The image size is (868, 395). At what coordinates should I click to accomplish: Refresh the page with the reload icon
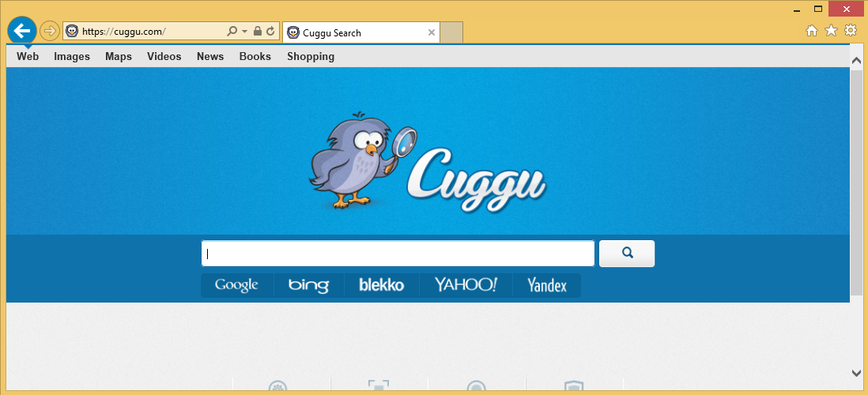coord(270,32)
